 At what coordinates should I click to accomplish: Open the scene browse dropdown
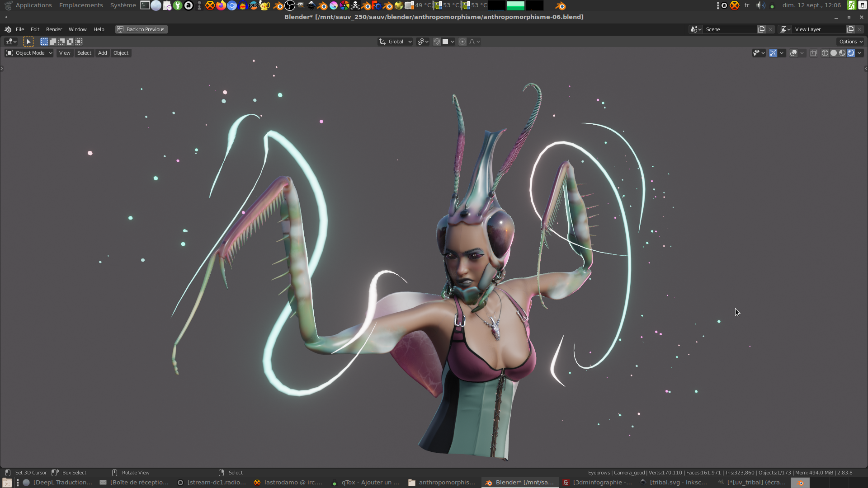click(x=695, y=29)
